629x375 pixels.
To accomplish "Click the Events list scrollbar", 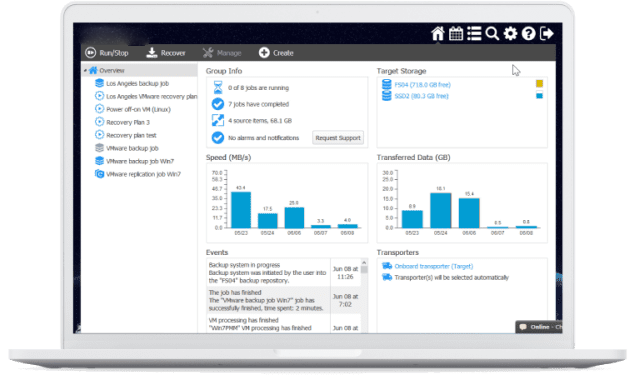I will (364, 295).
